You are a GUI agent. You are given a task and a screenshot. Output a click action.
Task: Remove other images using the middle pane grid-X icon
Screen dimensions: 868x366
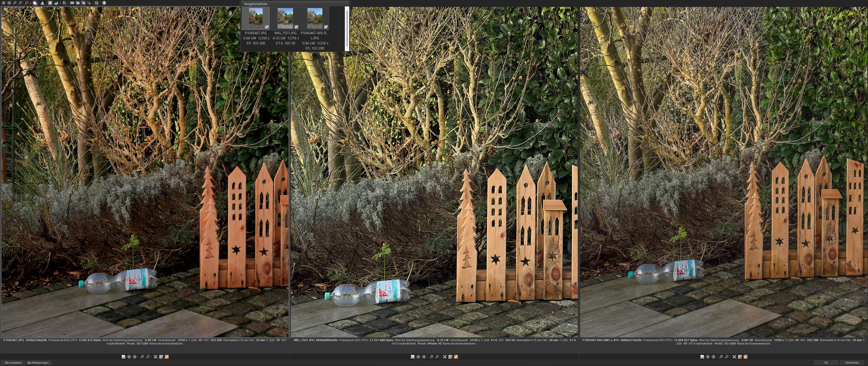pyautogui.click(x=450, y=357)
